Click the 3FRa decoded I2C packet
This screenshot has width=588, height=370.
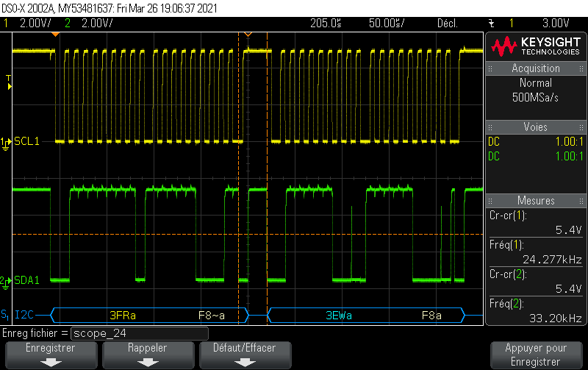(123, 316)
